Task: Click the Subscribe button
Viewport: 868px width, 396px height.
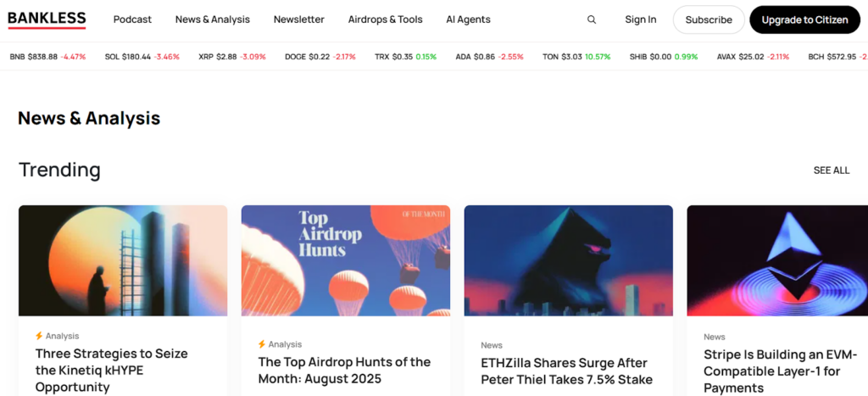Action: coord(709,20)
